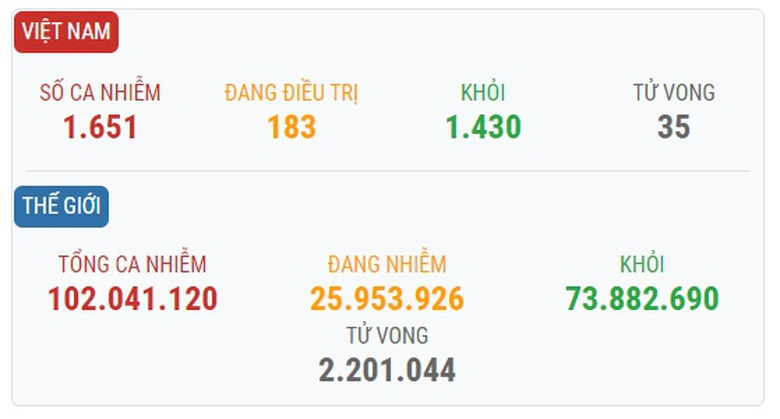Click the world section KHỎI label

point(641,265)
